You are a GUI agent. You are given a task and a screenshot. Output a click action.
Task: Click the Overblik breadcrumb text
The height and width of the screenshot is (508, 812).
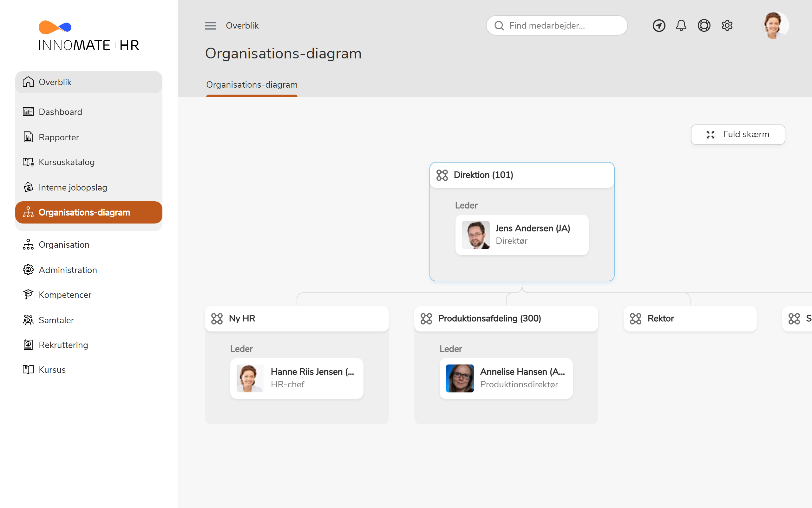242,25
